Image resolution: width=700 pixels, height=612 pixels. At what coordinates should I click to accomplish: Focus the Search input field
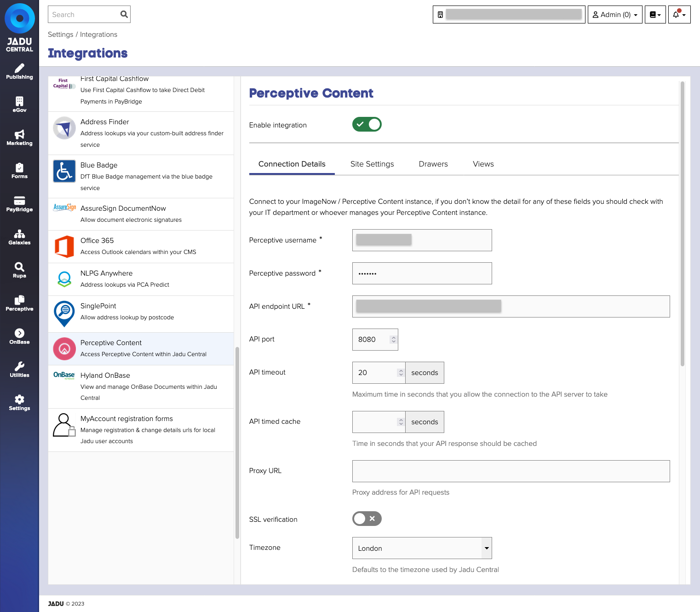(x=83, y=14)
